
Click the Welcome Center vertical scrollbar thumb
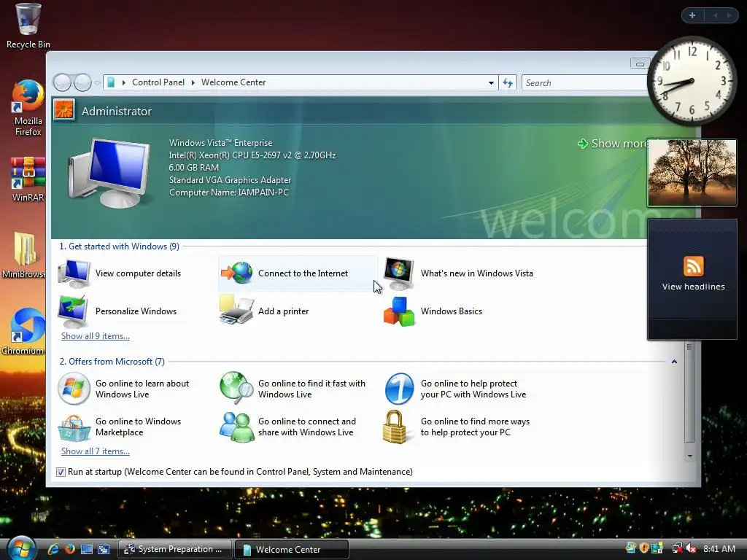click(x=689, y=392)
